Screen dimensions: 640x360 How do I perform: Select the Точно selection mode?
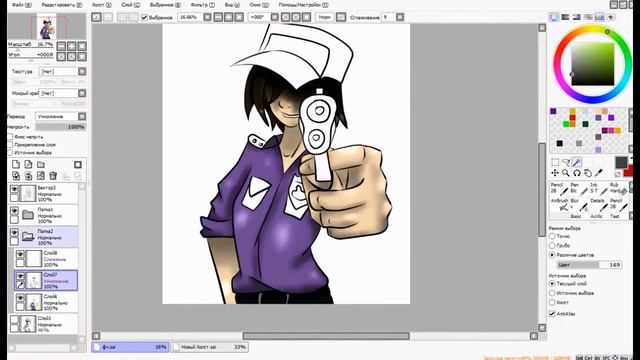[552, 236]
